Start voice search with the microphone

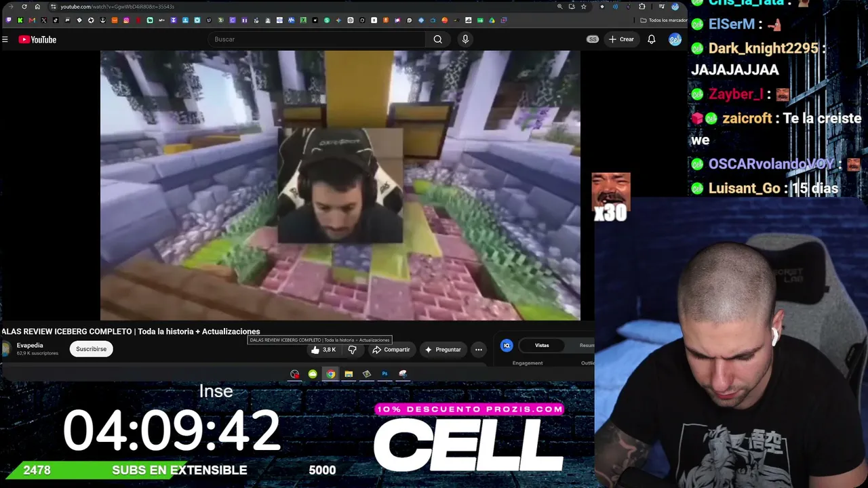pyautogui.click(x=465, y=39)
